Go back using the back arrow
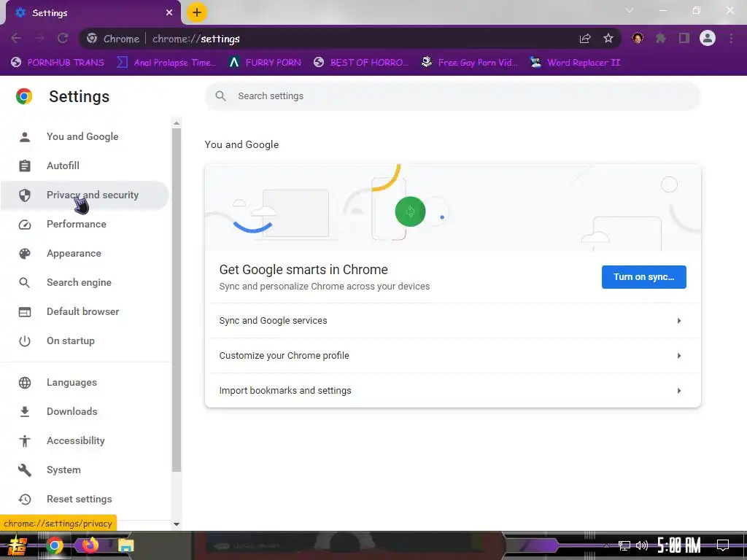This screenshot has width=747, height=560. click(x=16, y=39)
